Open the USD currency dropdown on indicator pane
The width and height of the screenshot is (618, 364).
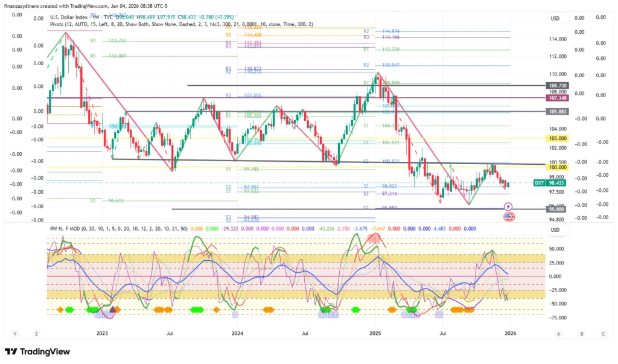point(555,229)
